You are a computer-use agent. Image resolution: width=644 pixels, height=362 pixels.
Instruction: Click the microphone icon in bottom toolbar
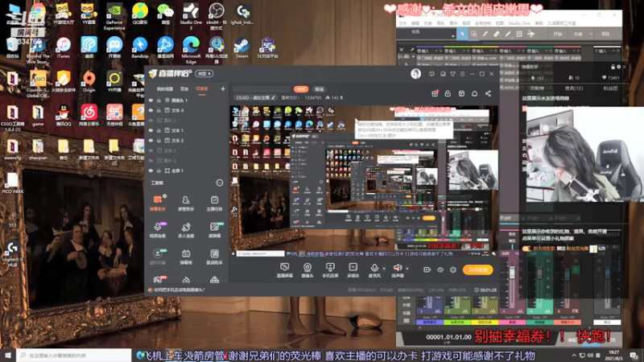[374, 268]
